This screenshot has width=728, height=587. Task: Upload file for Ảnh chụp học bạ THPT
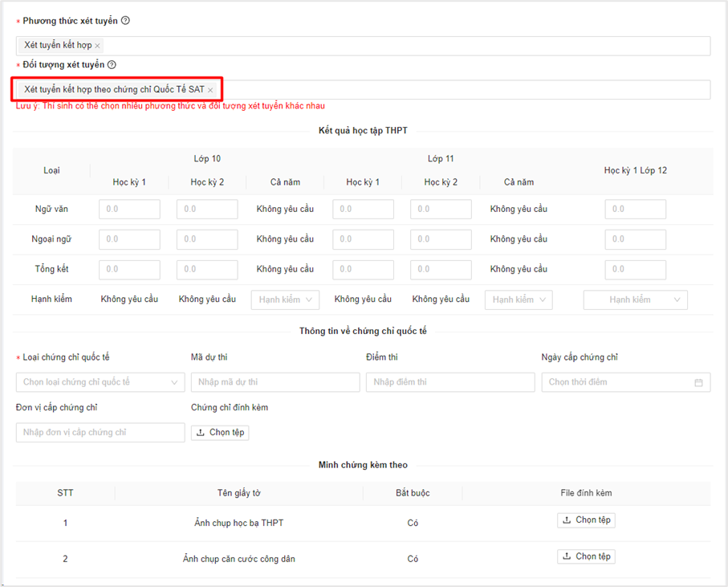(586, 520)
